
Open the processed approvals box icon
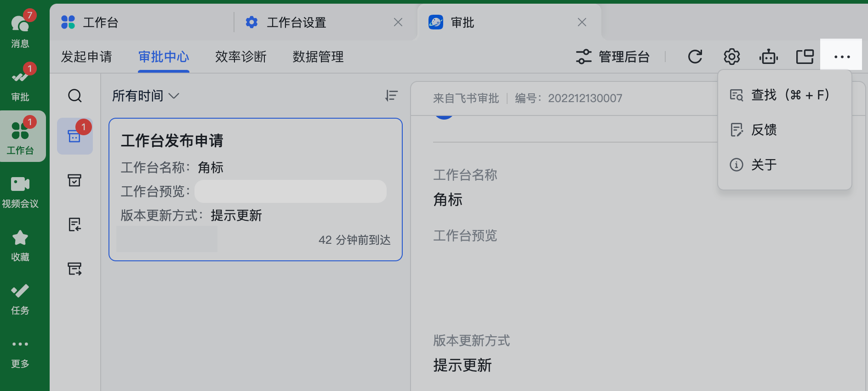74,180
